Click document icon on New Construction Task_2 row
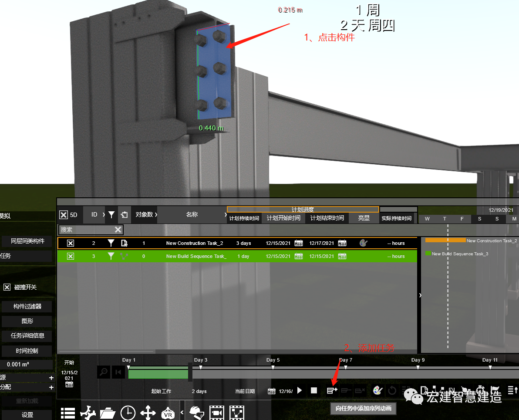Viewport: 519px width, 420px height. [x=124, y=243]
